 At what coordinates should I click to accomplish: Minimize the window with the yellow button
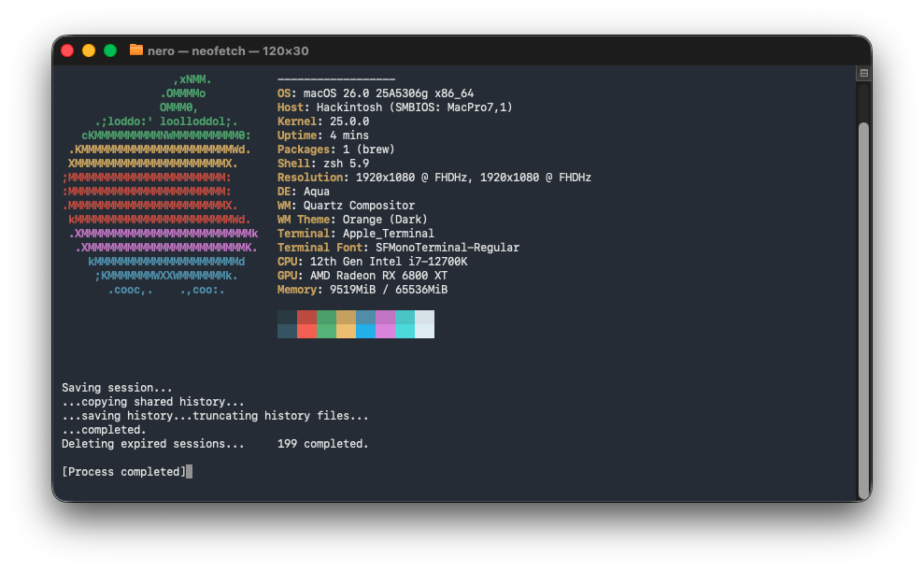click(89, 50)
